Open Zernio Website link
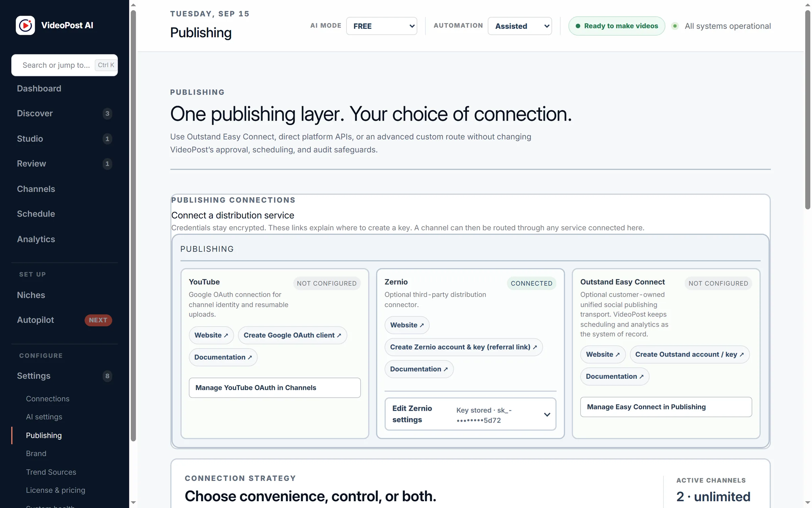Image resolution: width=812 pixels, height=508 pixels. tap(407, 325)
